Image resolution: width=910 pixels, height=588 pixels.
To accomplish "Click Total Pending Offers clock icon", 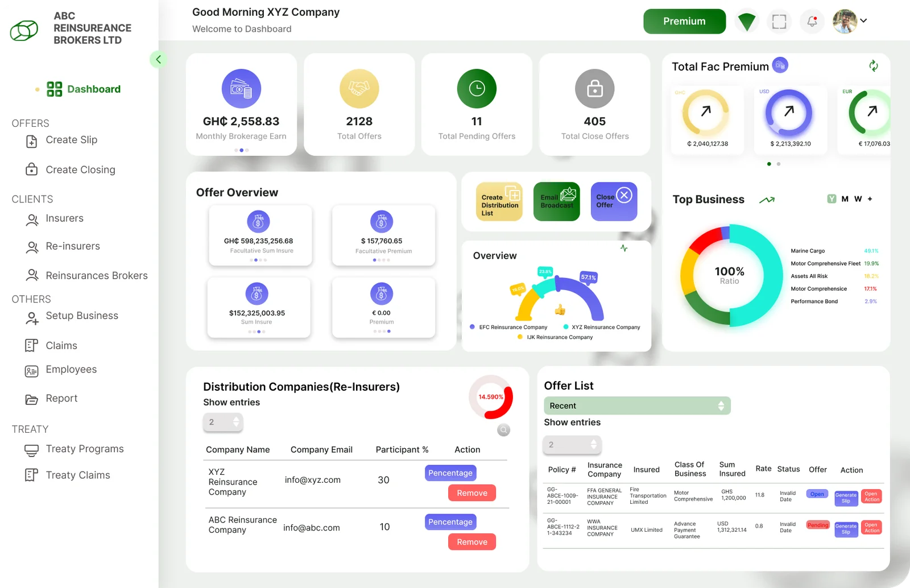I will 477,89.
